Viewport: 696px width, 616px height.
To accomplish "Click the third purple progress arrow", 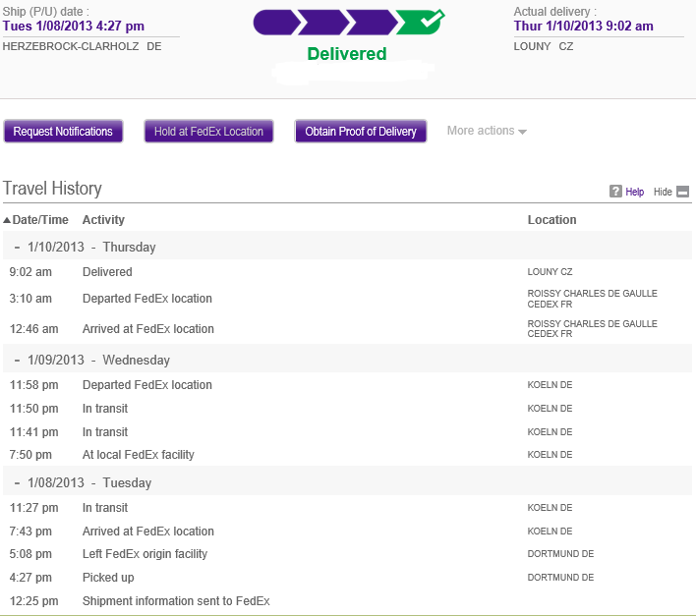I will (372, 23).
